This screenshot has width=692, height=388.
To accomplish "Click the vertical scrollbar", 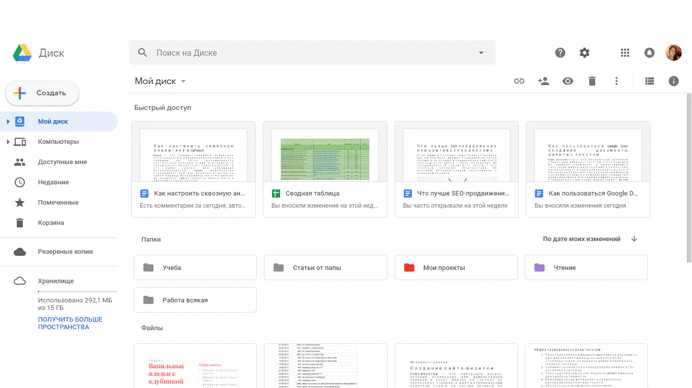I will 689,177.
